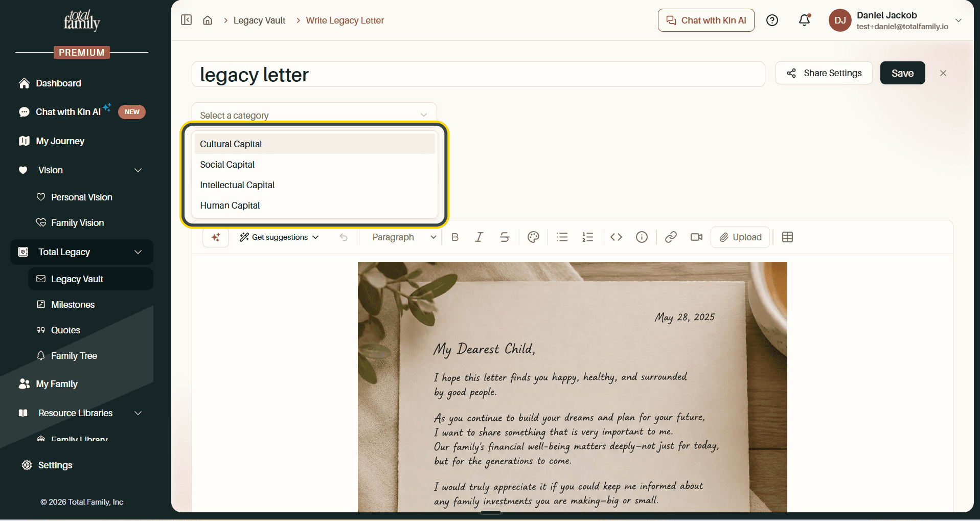
Task: Open the Select a category dropdown
Action: pyautogui.click(x=314, y=115)
